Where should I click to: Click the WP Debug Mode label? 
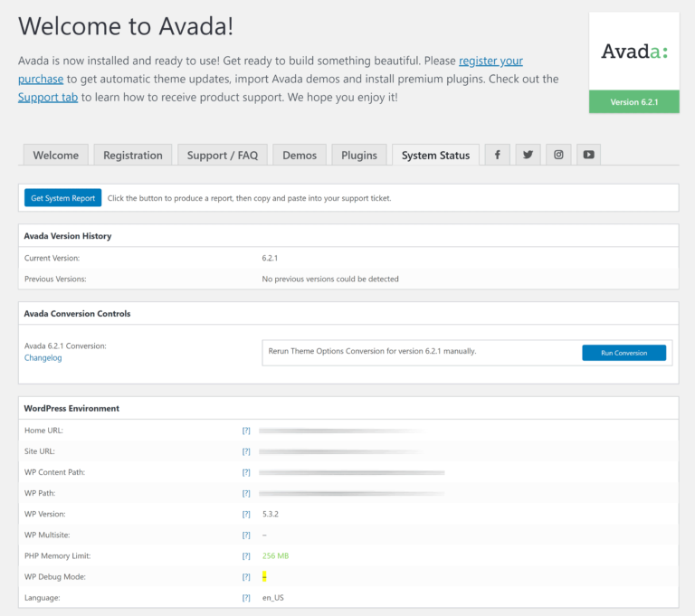pos(55,576)
